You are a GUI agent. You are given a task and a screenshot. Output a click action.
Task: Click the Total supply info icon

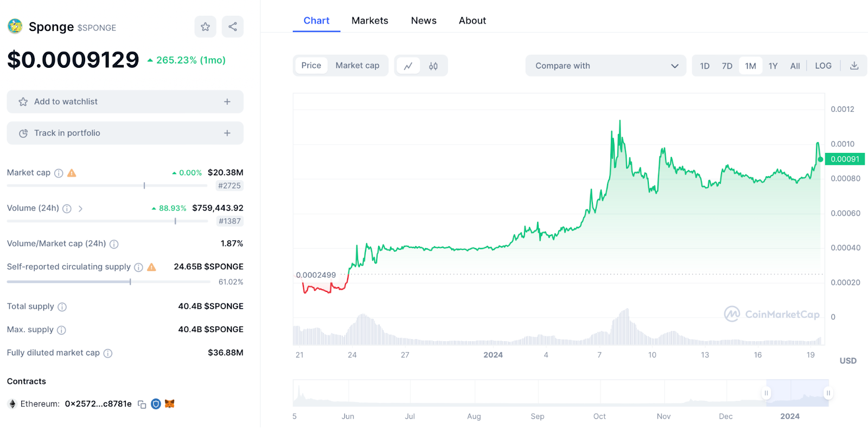pos(62,307)
